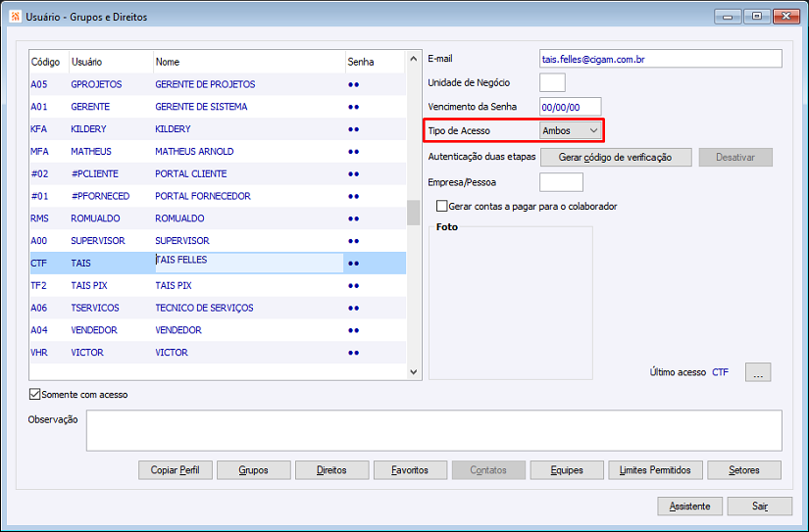809x532 pixels.
Task: Launch the 'Assistente' button
Action: pos(689,507)
